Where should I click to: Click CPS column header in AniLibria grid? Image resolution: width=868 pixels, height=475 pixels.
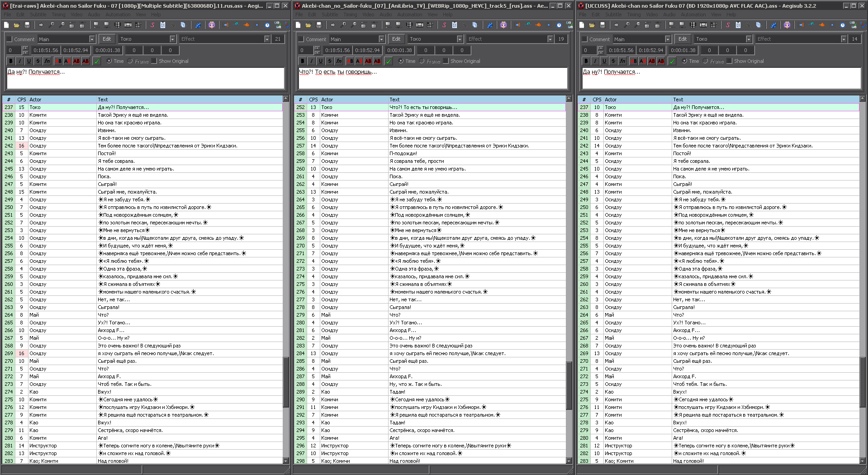(x=313, y=100)
